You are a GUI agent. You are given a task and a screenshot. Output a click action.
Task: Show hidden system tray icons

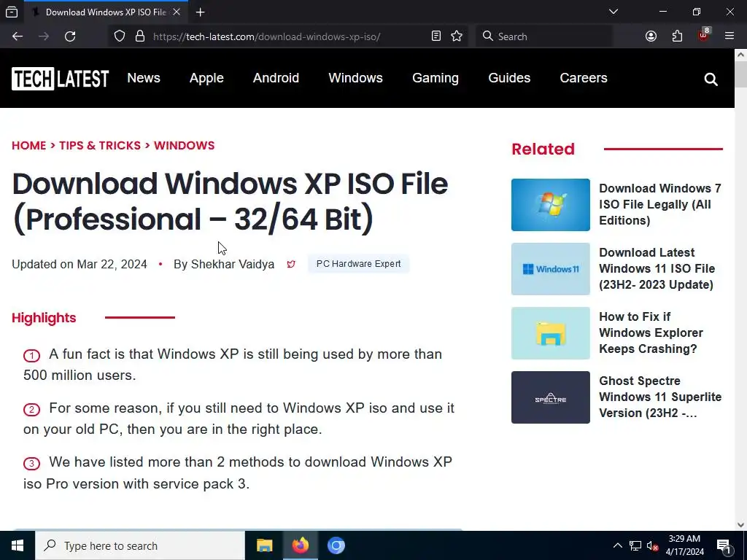617,545
